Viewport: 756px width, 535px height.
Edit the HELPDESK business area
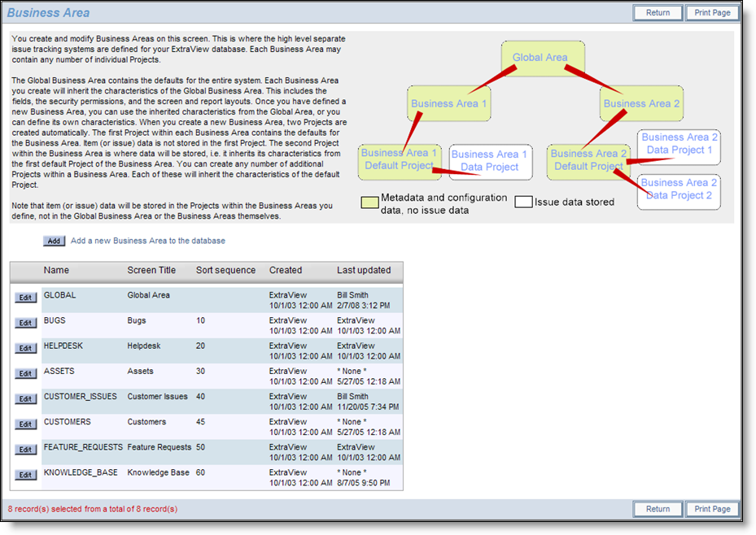[x=25, y=348]
